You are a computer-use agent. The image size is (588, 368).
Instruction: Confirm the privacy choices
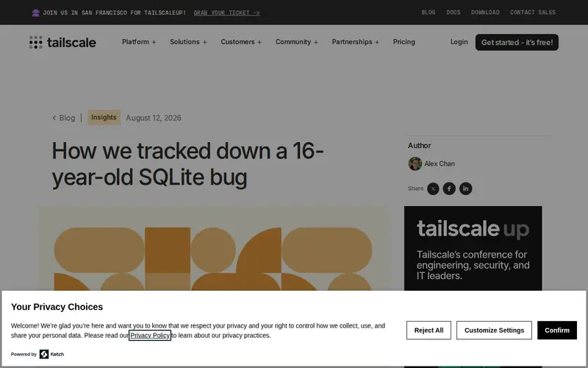tap(557, 330)
